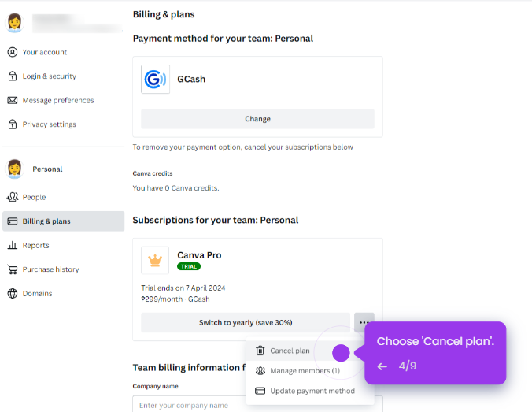
Task: Go back using the tutorial arrow
Action: click(382, 366)
